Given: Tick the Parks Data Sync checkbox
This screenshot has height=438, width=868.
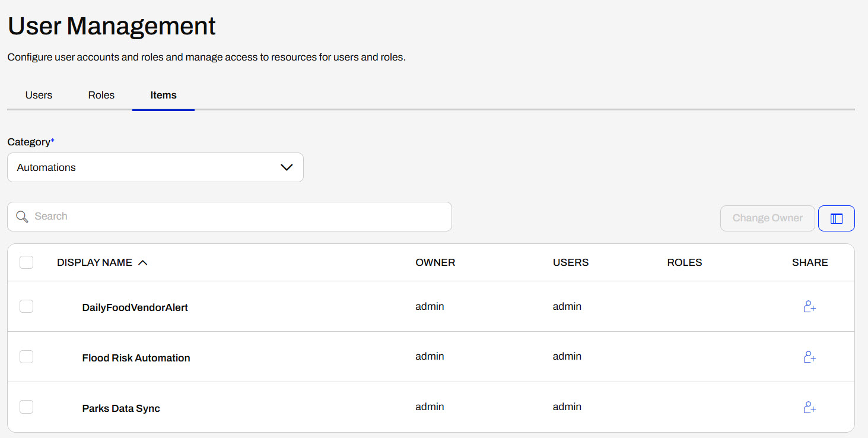Looking at the screenshot, I should (x=26, y=407).
